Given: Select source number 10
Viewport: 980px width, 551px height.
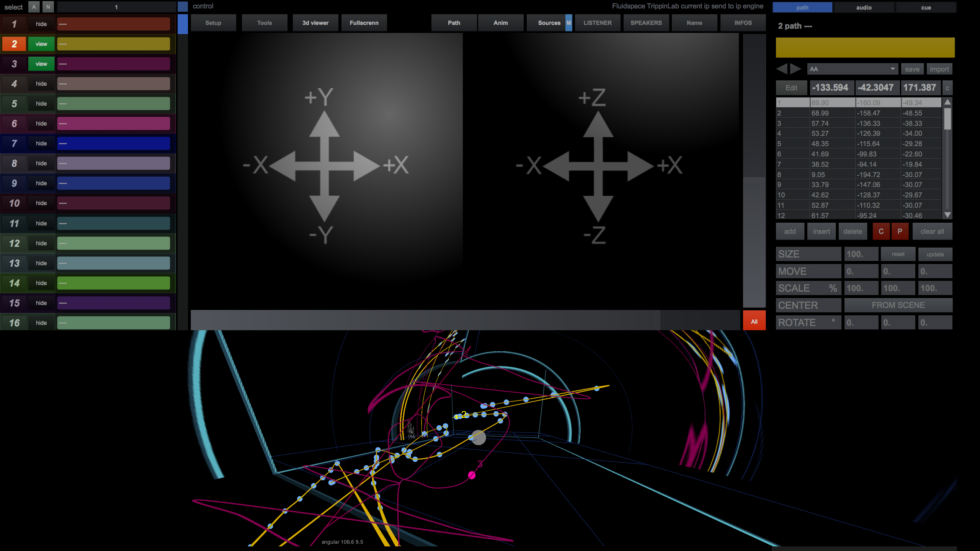Looking at the screenshot, I should (x=14, y=203).
